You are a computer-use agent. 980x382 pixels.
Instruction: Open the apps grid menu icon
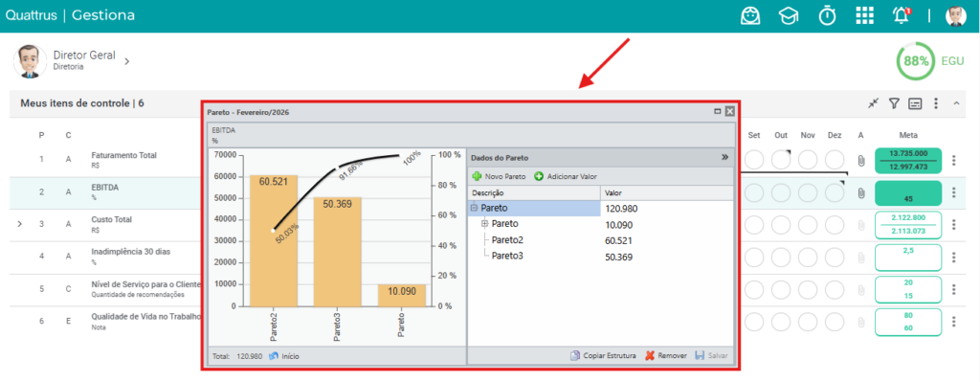point(864,15)
